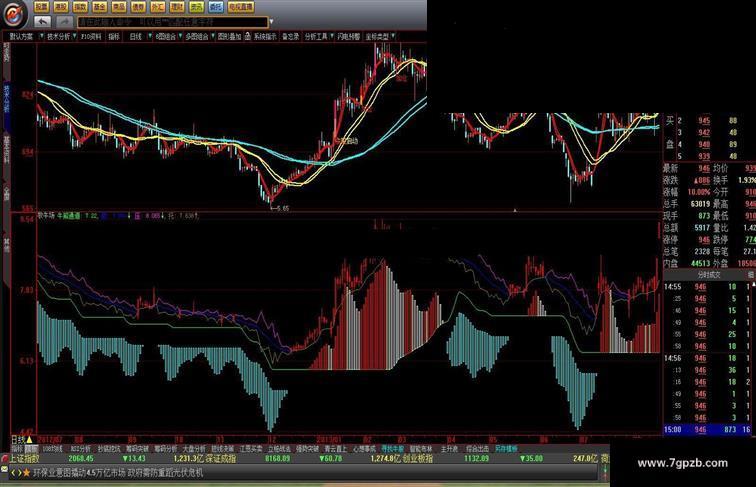Focus the stock code search input box
The height and width of the screenshot is (487, 756).
173,22
